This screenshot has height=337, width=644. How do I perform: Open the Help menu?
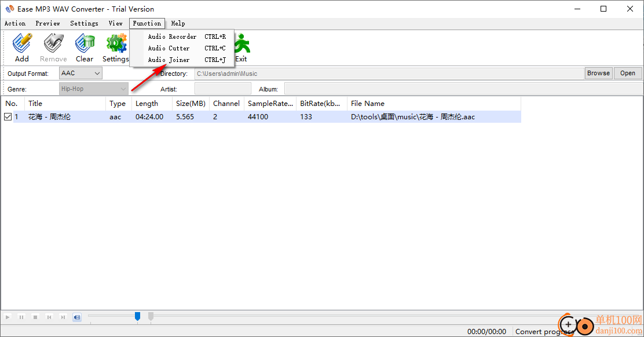[x=178, y=23]
